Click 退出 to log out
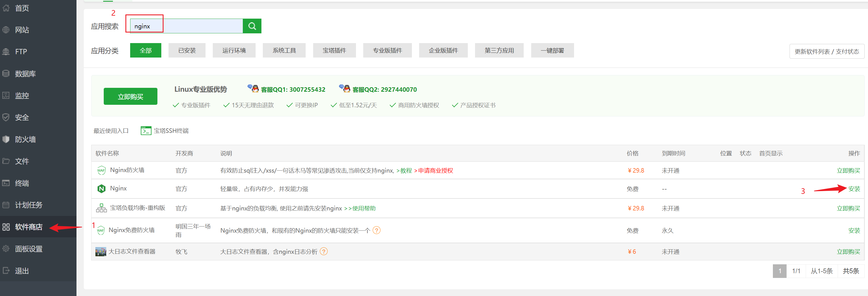Screen dimensions: 868x296 pos(21,271)
